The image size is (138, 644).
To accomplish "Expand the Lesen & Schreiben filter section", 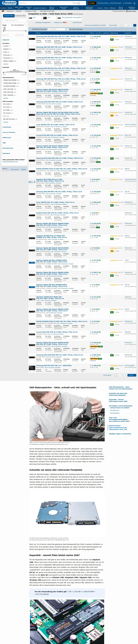I will [9, 132].
